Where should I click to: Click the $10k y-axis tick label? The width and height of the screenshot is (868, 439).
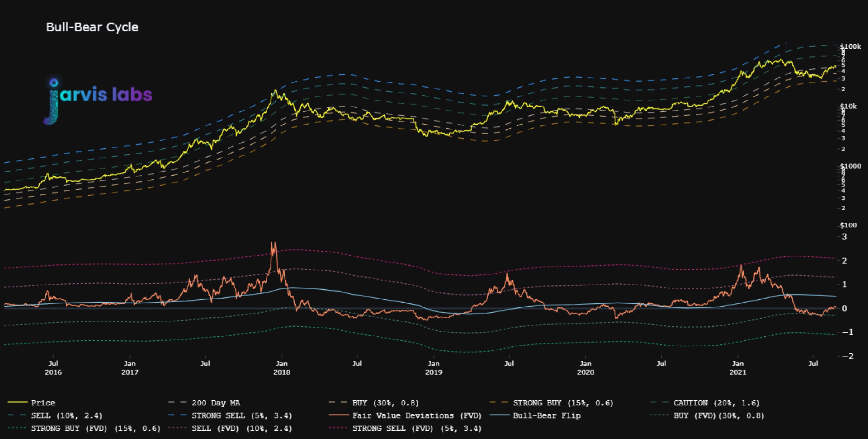pyautogui.click(x=849, y=106)
